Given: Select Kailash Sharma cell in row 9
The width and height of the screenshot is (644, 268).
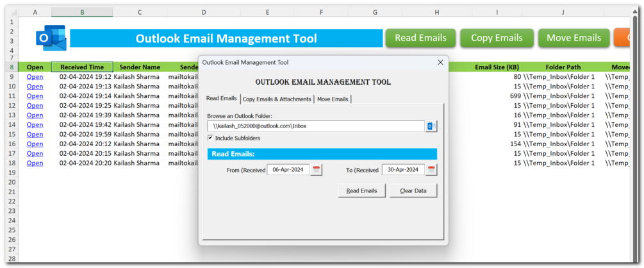Looking at the screenshot, I should pos(140,77).
